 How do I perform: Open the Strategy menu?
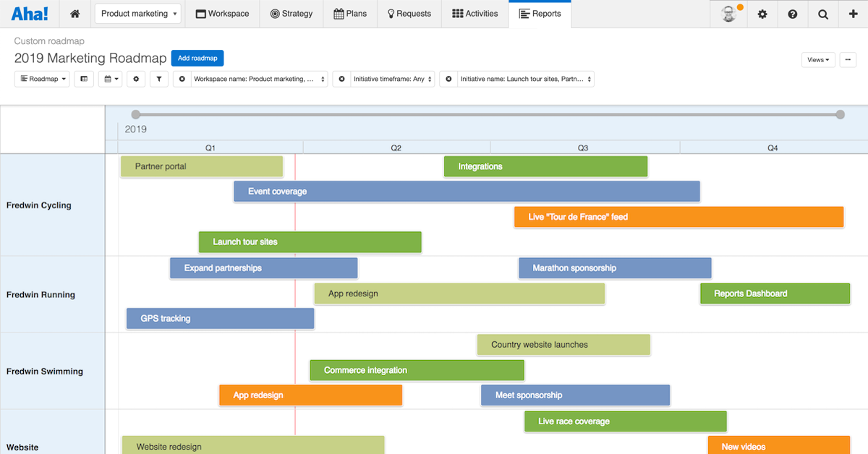tap(291, 14)
